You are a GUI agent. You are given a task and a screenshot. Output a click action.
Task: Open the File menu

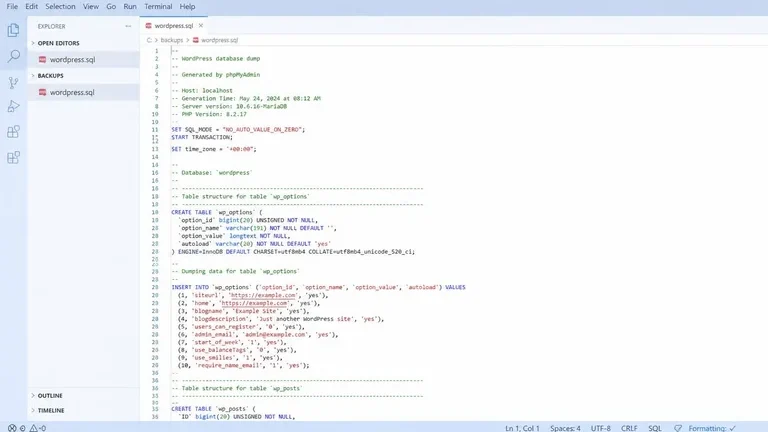pyautogui.click(x=12, y=6)
